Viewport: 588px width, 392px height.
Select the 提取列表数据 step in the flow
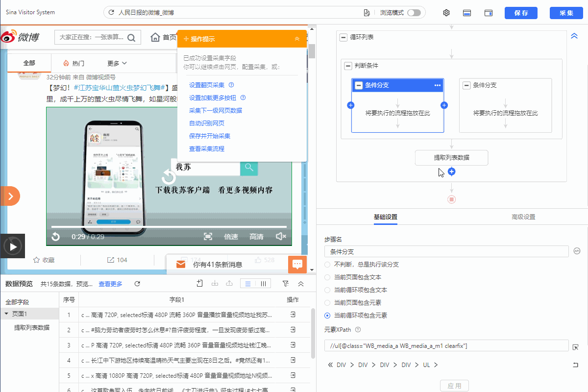[x=452, y=158]
